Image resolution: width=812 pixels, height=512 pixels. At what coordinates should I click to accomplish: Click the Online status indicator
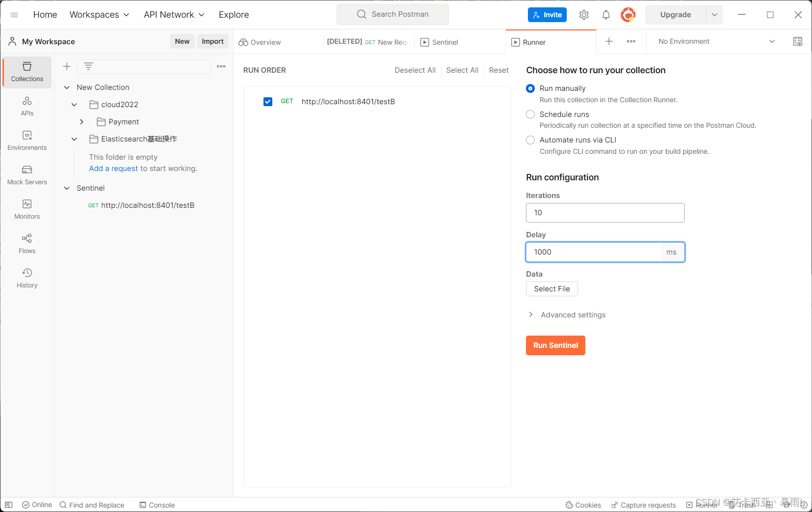coord(37,505)
